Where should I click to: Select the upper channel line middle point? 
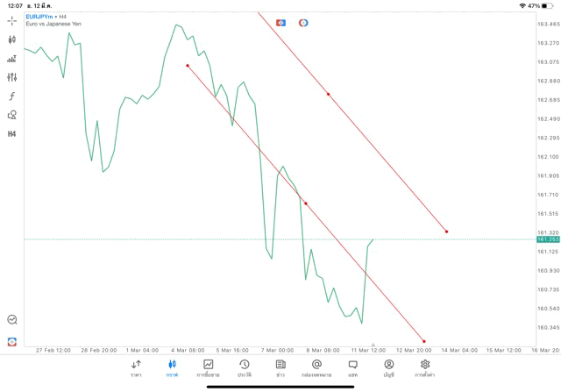click(x=329, y=94)
